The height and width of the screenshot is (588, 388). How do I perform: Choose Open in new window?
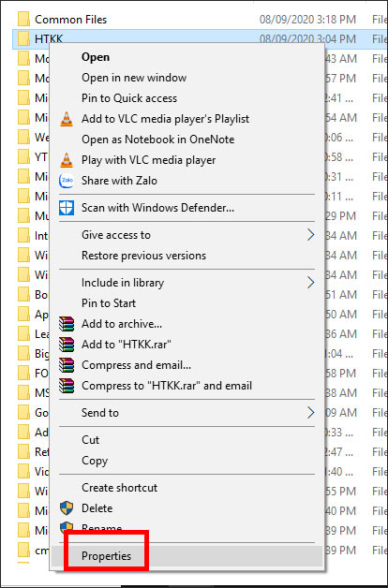pos(134,78)
